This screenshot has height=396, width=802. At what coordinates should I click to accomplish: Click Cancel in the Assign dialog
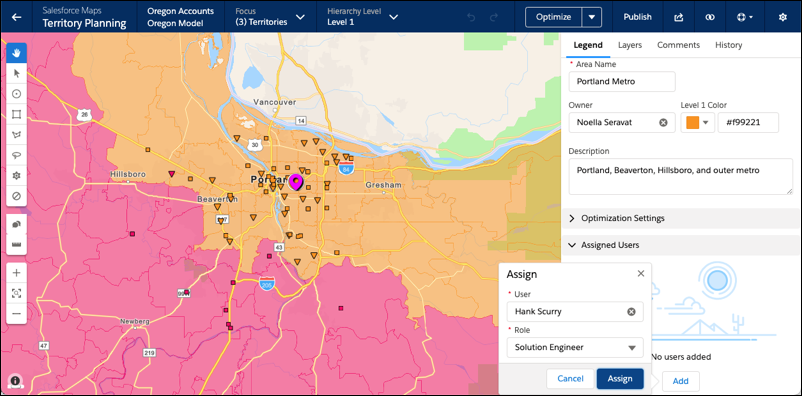[x=570, y=379]
